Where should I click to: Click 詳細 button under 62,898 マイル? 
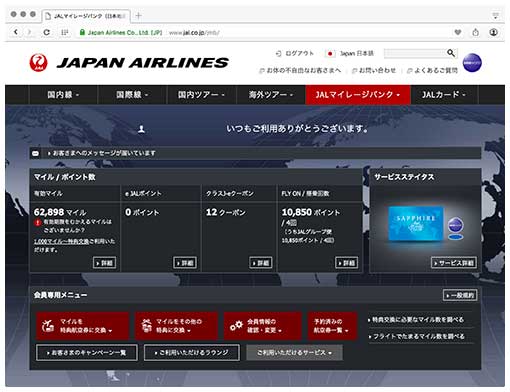click(x=105, y=263)
